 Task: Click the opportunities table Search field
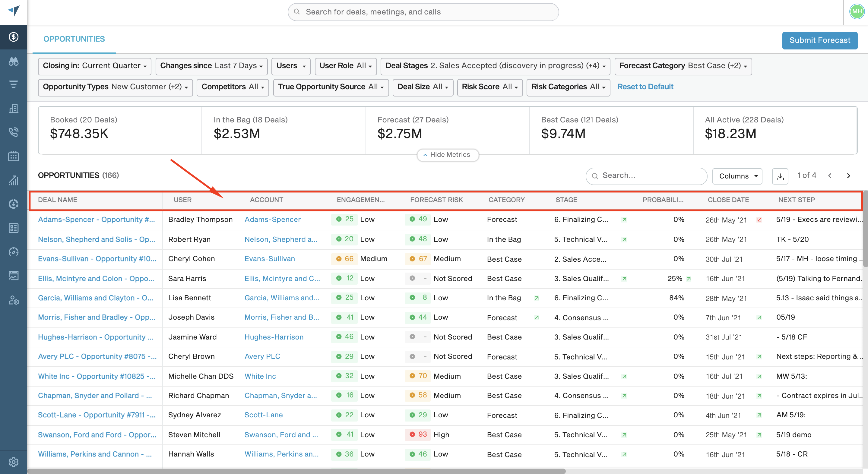pos(646,176)
